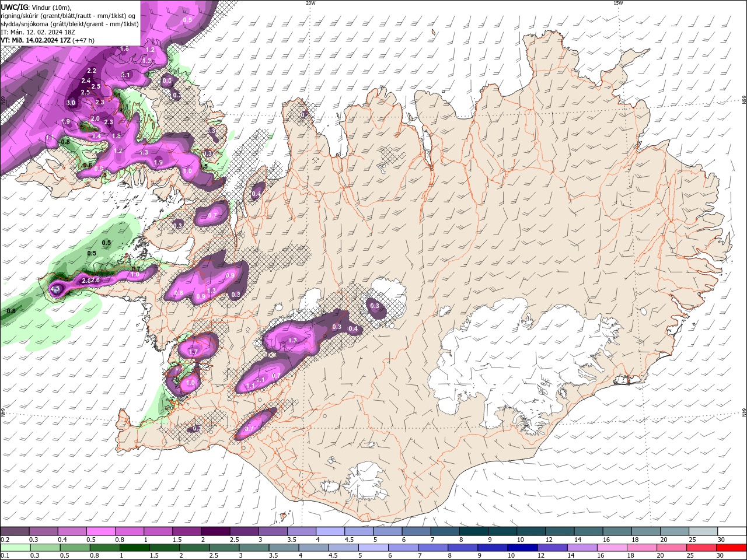Click the '3.0' precipitation value on the map
Viewport: 747px width, 560px height.
[x=71, y=103]
